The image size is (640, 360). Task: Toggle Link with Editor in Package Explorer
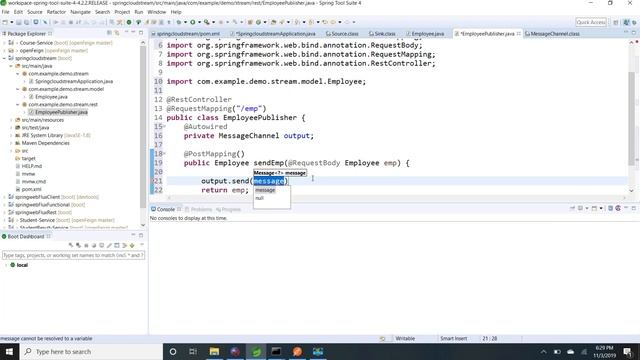click(117, 33)
